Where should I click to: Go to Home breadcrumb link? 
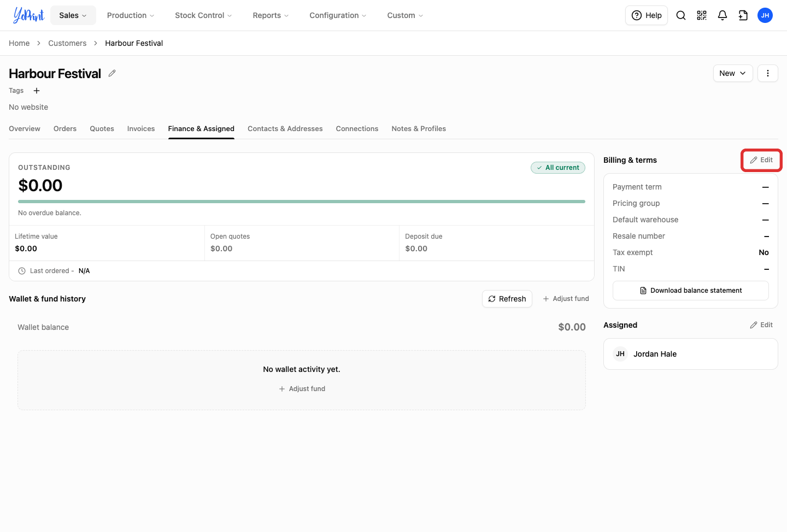pos(19,43)
